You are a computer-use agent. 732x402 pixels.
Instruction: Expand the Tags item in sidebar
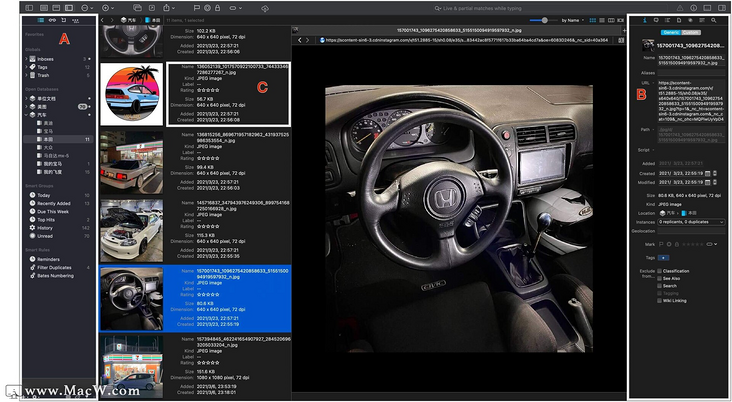[26, 67]
